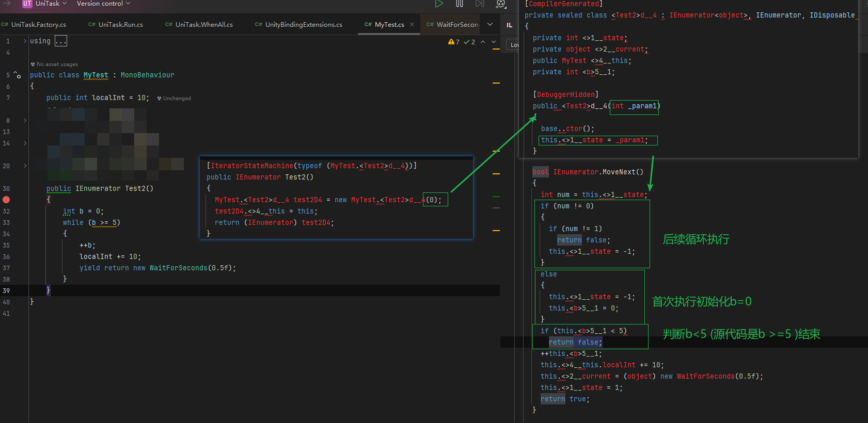This screenshot has height=423, width=868.
Task: Expand the folded region at line 8
Action: [25, 120]
